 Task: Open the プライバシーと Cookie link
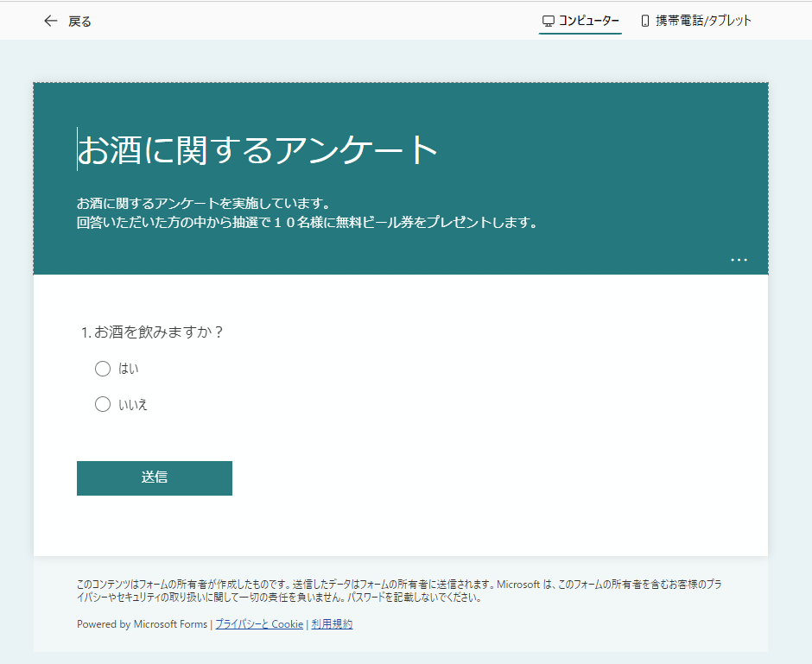click(x=259, y=624)
